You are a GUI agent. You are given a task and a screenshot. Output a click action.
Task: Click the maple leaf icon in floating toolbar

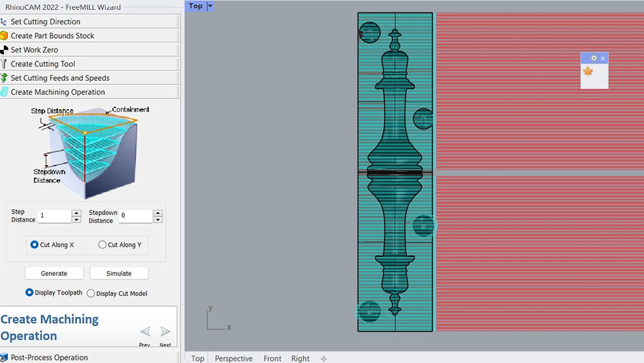pos(588,72)
